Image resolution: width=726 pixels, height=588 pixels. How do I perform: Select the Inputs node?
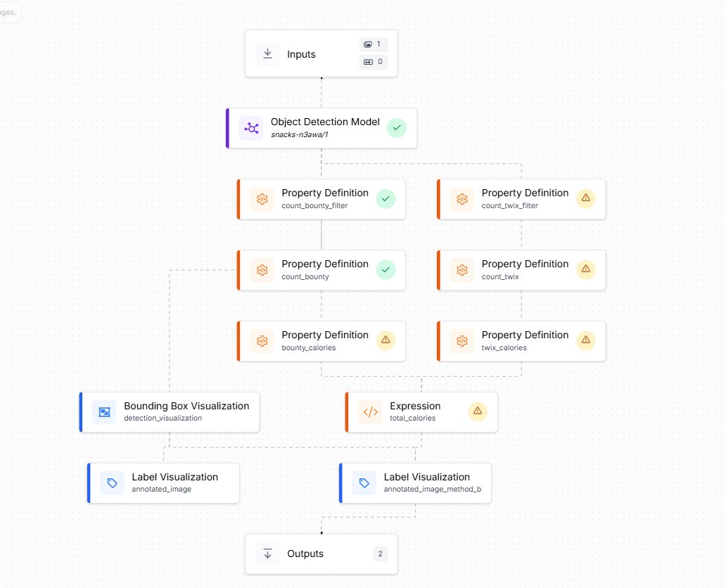(x=321, y=53)
